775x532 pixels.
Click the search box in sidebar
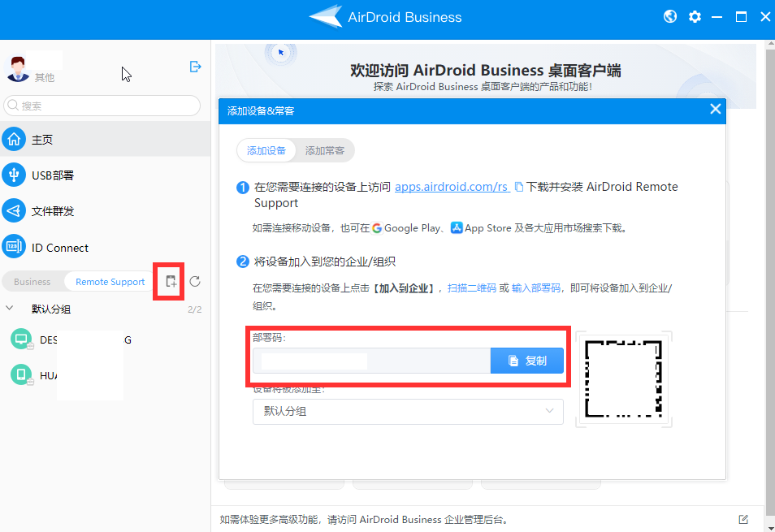click(102, 106)
